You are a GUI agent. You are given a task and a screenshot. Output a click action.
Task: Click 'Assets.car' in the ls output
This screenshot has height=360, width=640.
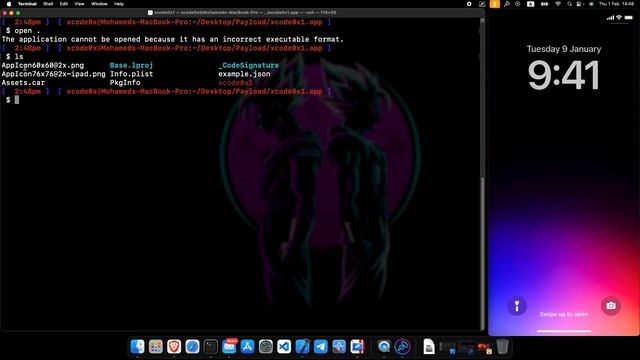tap(23, 82)
